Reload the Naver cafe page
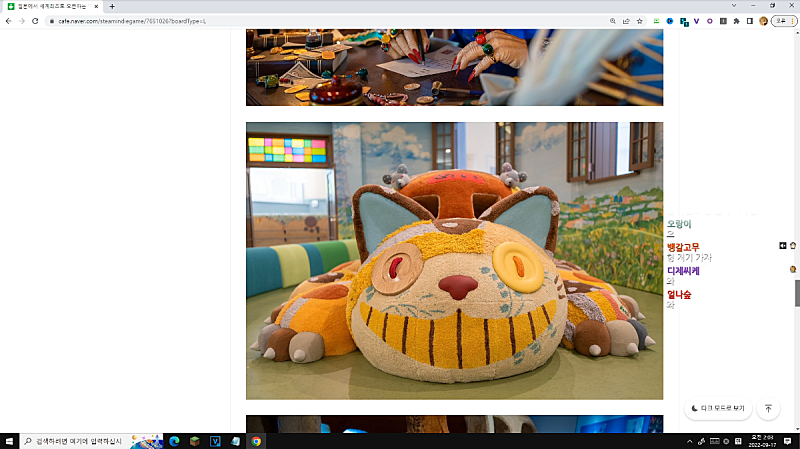 35,21
